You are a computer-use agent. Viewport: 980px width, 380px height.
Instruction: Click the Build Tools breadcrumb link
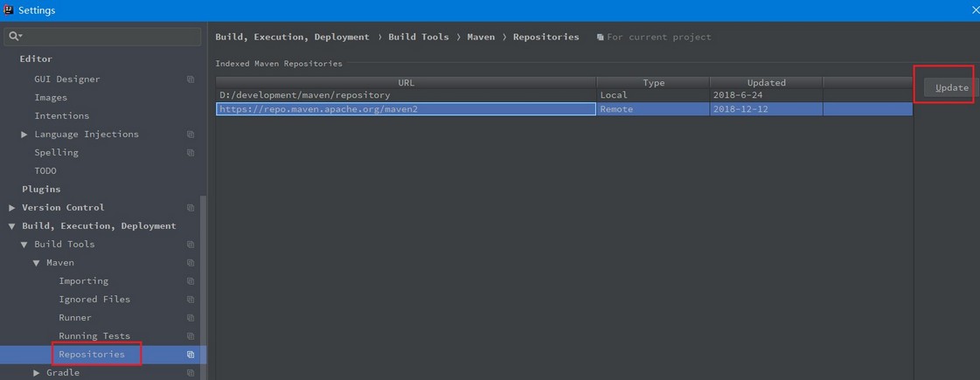tap(418, 37)
